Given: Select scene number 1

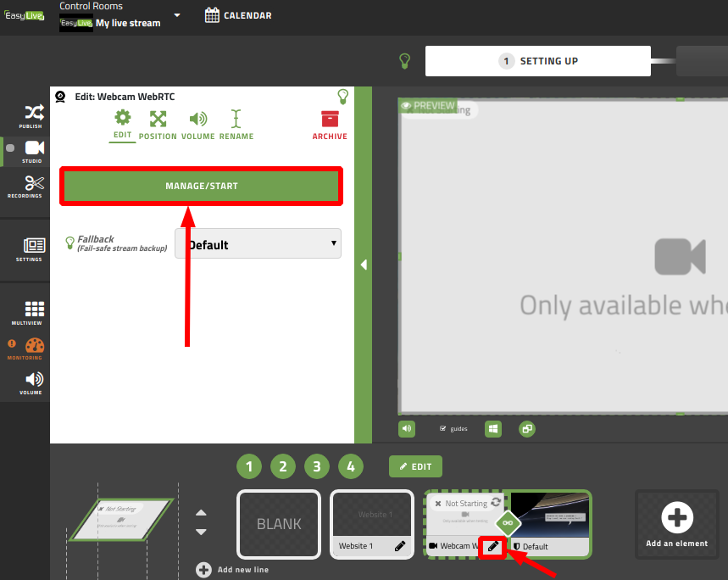Looking at the screenshot, I should tap(249, 466).
